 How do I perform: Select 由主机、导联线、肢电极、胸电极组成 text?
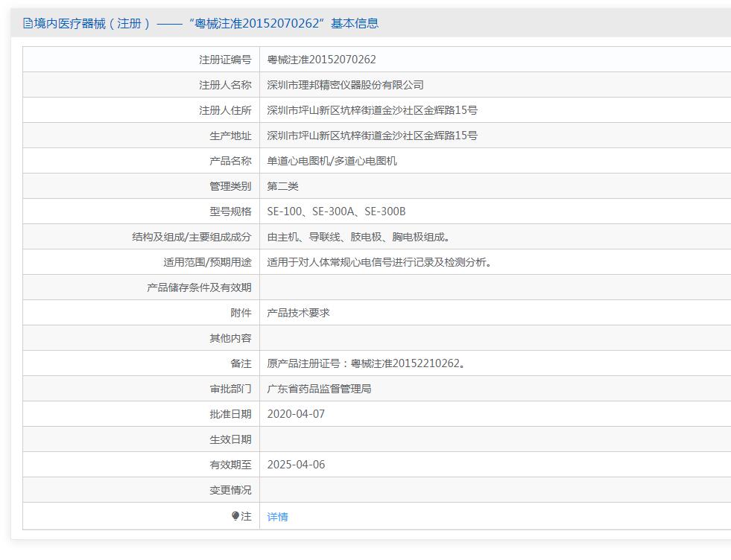[358, 237]
